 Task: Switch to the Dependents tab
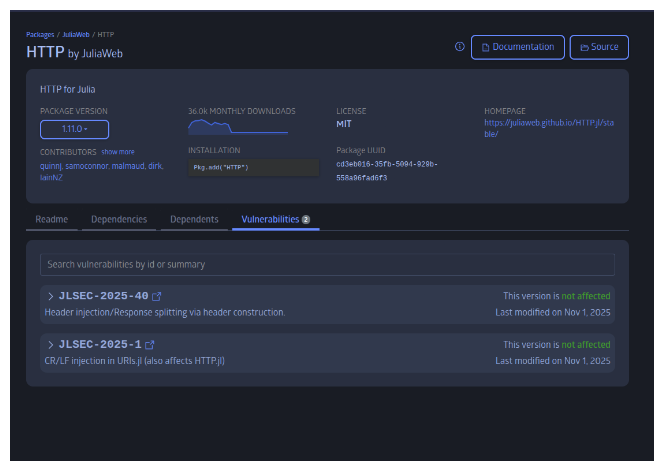[x=194, y=219]
